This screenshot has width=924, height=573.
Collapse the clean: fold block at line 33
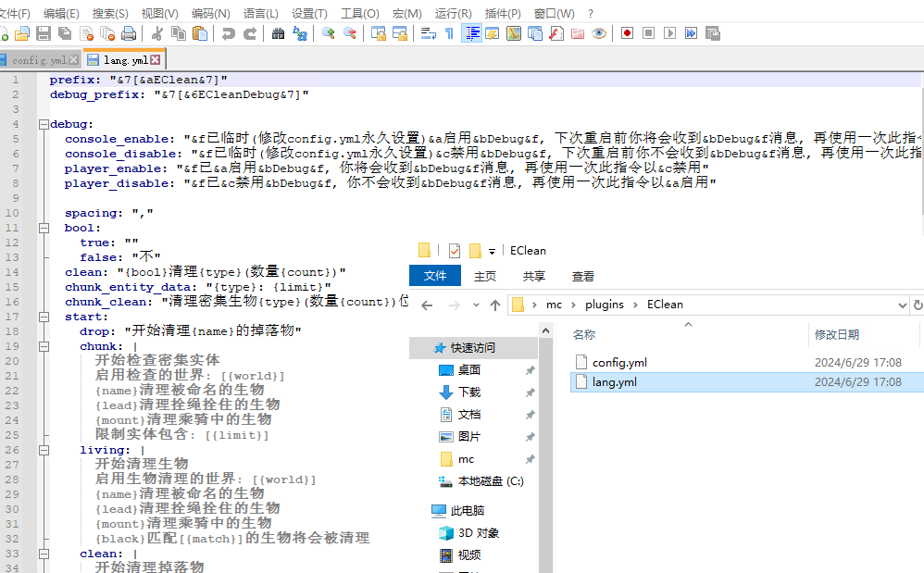44,554
